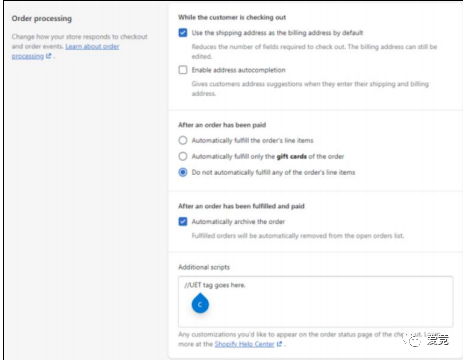This screenshot has width=463, height=360.
Task: Uncheck 'Use the shipping address as billing' checkbox
Action: point(183,33)
